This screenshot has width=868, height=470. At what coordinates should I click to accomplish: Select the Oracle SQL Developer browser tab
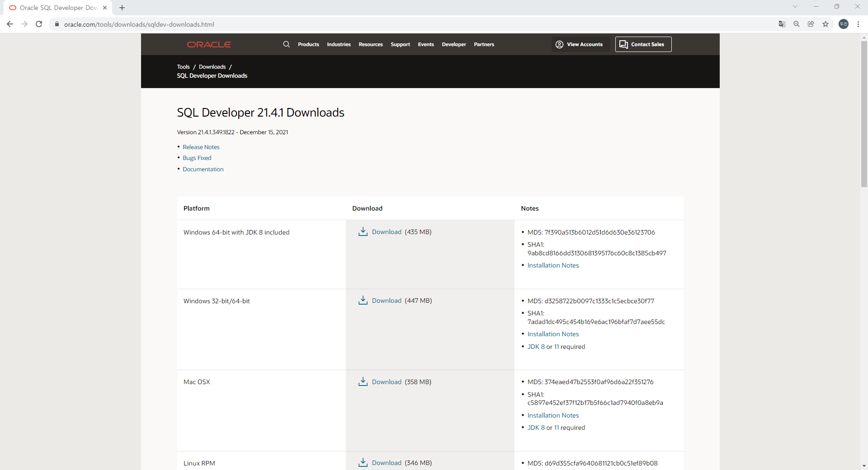58,8
